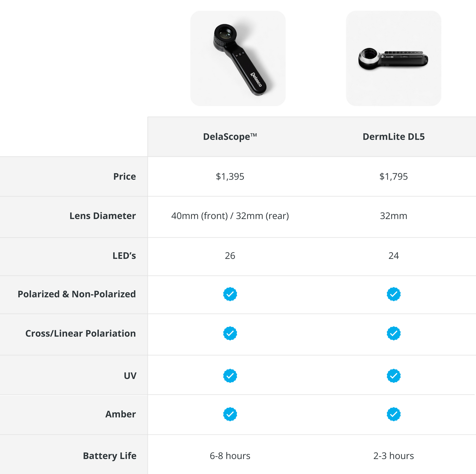
Task: Click the DermLite DL5 UV checkmark badge
Action: 393,376
